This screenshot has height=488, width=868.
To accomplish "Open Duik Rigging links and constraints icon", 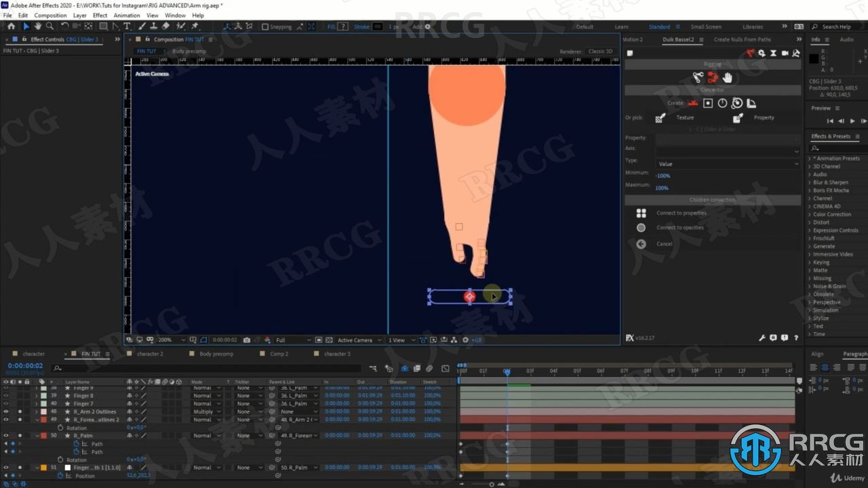I will [697, 77].
